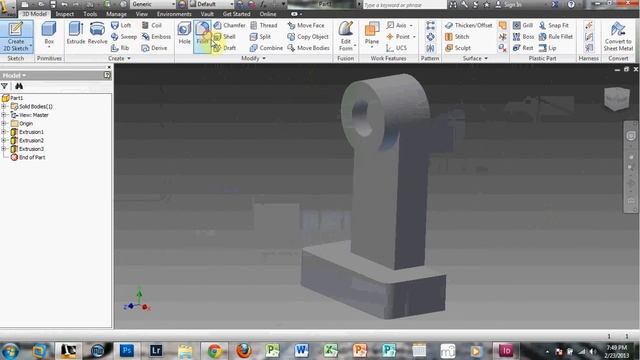
Task: Open the Hole tool
Action: [184, 33]
